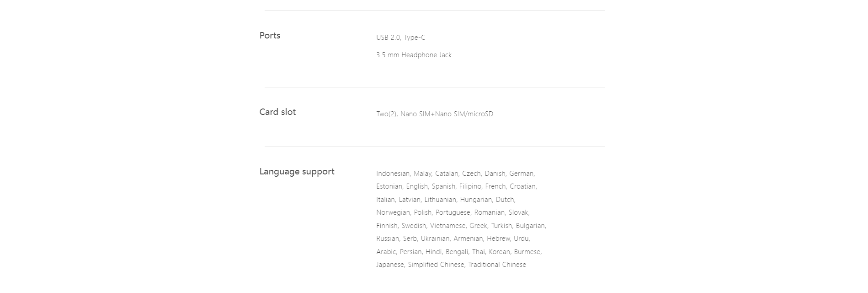Screen dimensions: 868x293
Task: Click Simplified Chinese in language list
Action: 436,265
